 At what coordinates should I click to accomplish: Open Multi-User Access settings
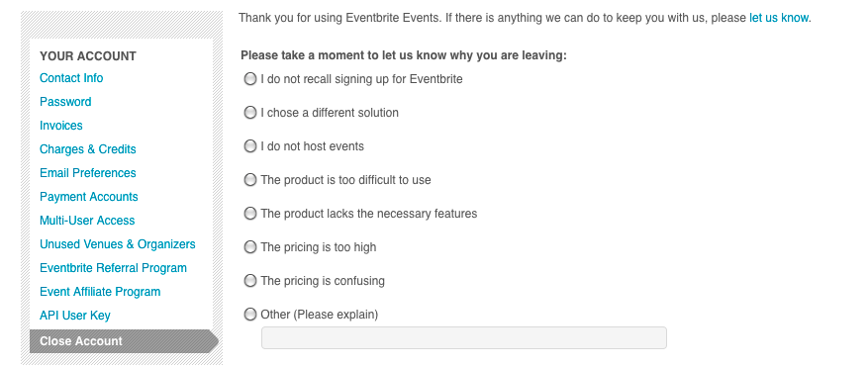pos(87,221)
